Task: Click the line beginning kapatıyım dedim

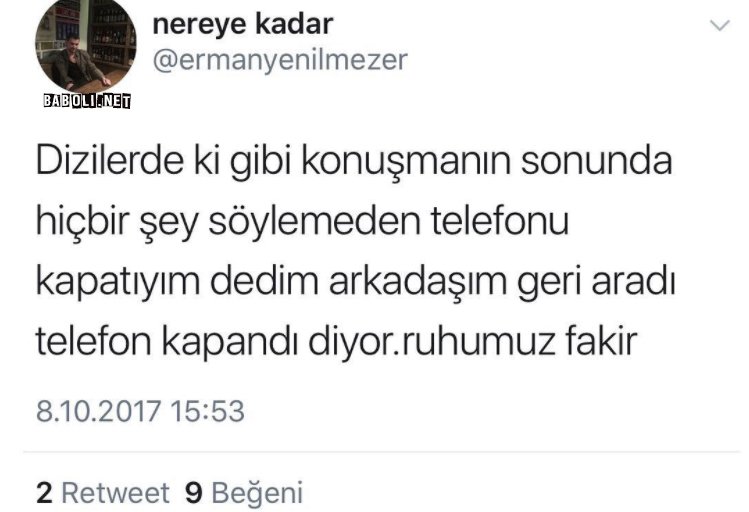Action: (355, 282)
